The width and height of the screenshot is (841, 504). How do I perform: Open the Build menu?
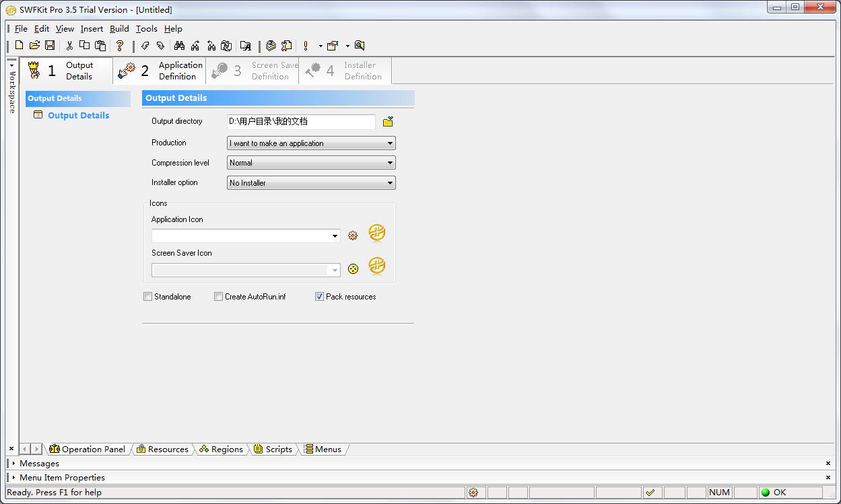coord(119,29)
